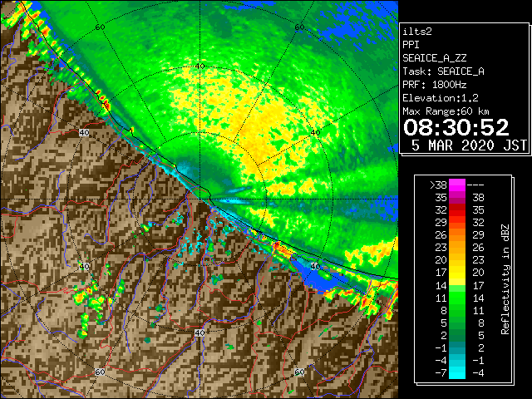This screenshot has width=532, height=399.
Task: Click the 40 km range label south of radar
Action: tap(199, 332)
